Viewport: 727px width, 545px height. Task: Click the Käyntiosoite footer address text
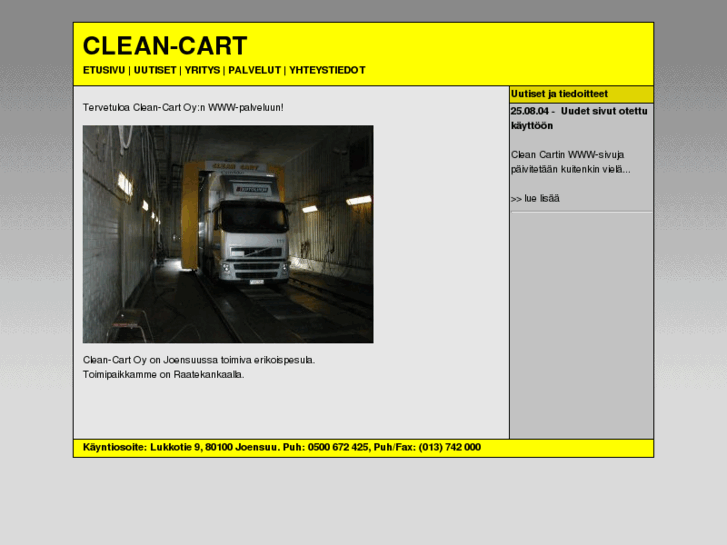coord(282,447)
